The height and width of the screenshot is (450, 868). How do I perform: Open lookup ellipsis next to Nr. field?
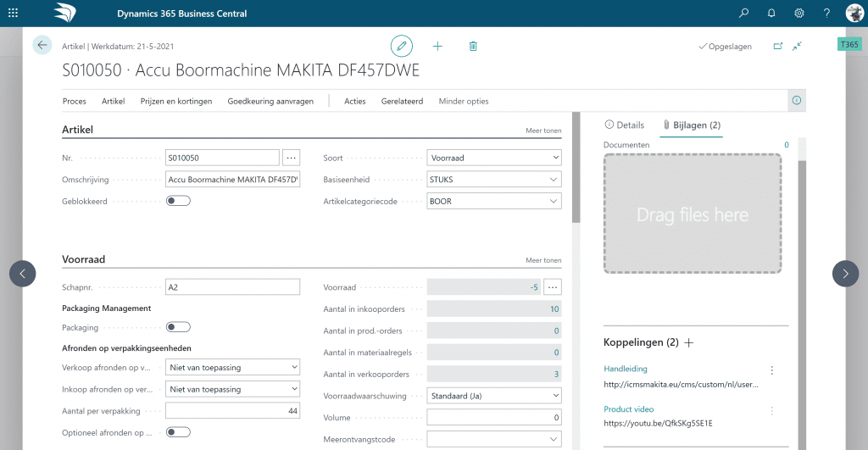[292, 158]
